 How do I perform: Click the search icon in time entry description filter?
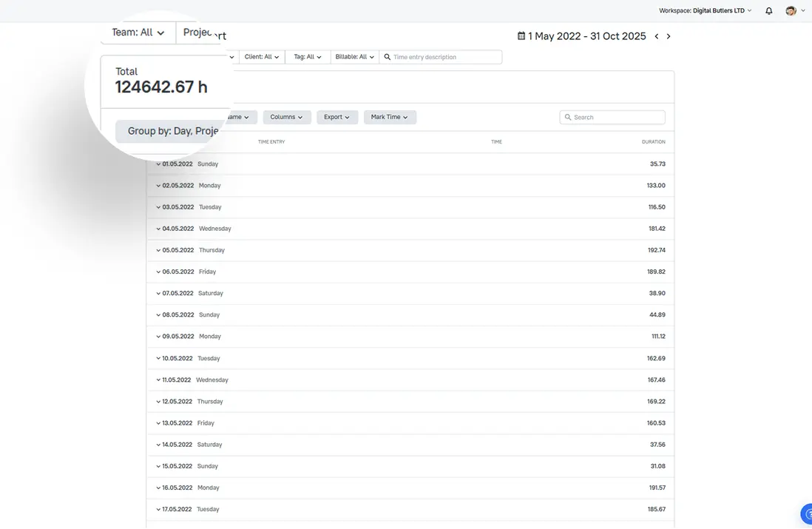[x=387, y=56]
